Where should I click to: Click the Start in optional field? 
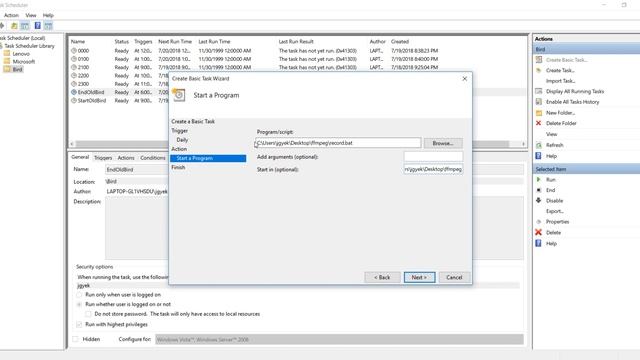point(433,169)
